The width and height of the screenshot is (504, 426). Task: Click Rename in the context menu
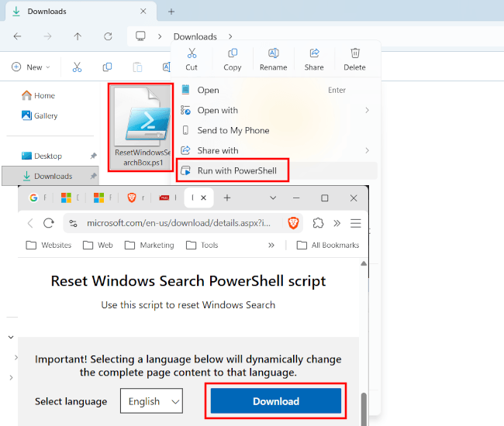coord(273,60)
